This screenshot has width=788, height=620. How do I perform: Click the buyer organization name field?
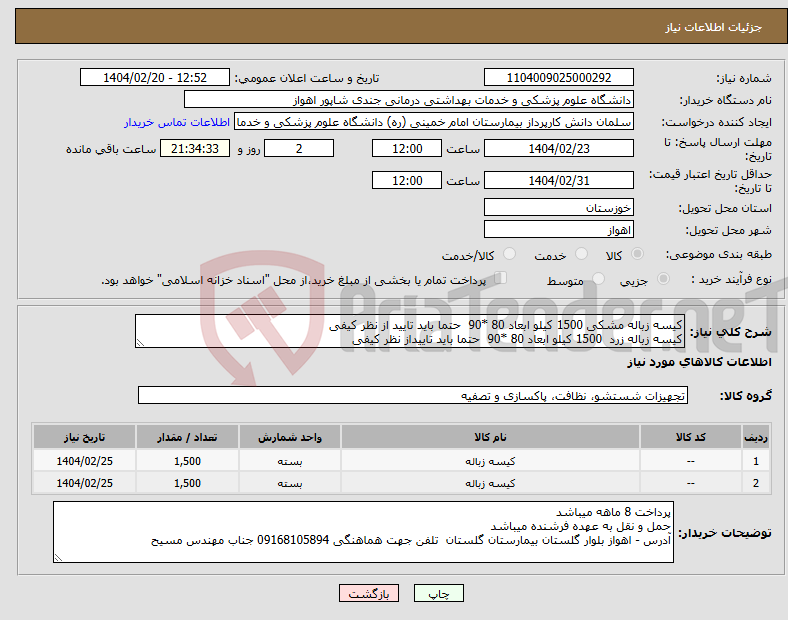[409, 99]
